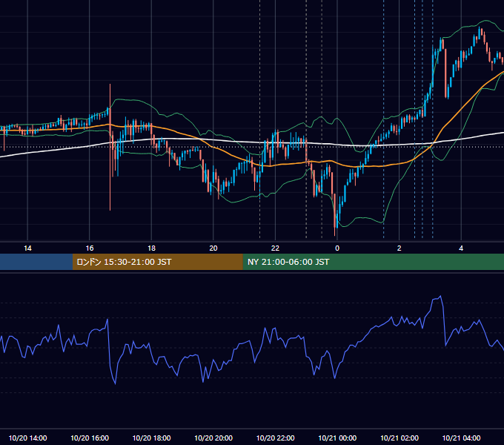The width and height of the screenshot is (504, 445).
Task: Click the 10/20 16:00 date label
Action: (x=90, y=438)
